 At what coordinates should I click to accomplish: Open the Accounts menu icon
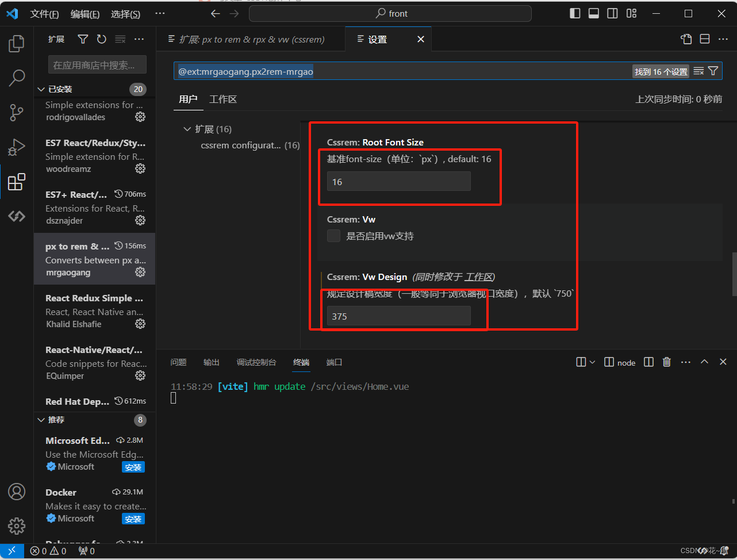click(x=17, y=492)
